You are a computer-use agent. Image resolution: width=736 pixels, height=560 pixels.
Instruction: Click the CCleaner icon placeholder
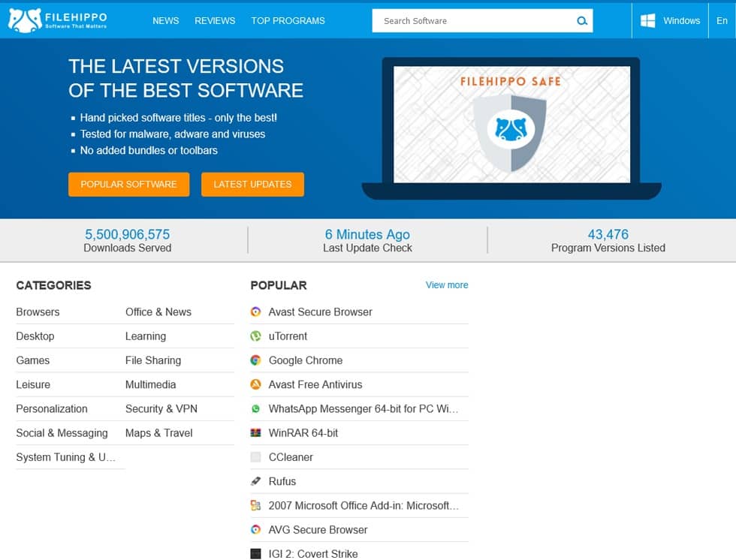click(255, 457)
